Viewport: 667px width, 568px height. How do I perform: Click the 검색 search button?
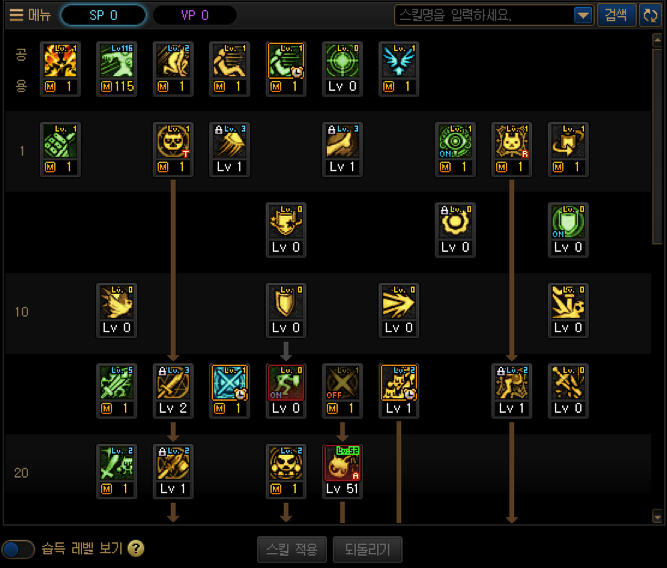616,15
